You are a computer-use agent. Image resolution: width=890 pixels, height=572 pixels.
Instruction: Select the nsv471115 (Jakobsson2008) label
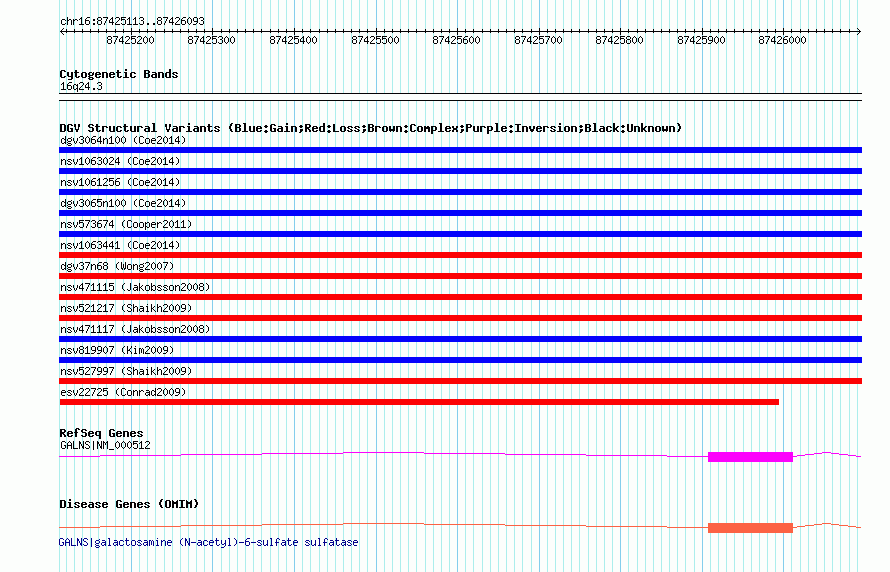(135, 287)
